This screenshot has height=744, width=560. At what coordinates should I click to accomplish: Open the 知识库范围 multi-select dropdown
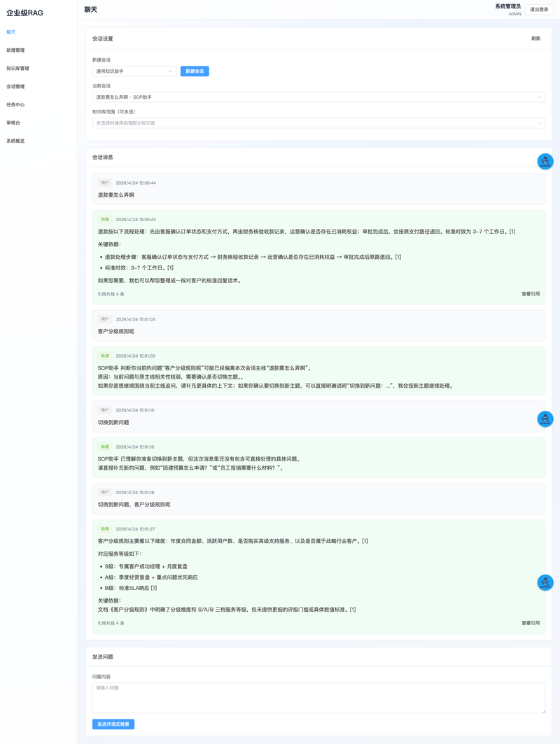pyautogui.click(x=318, y=123)
